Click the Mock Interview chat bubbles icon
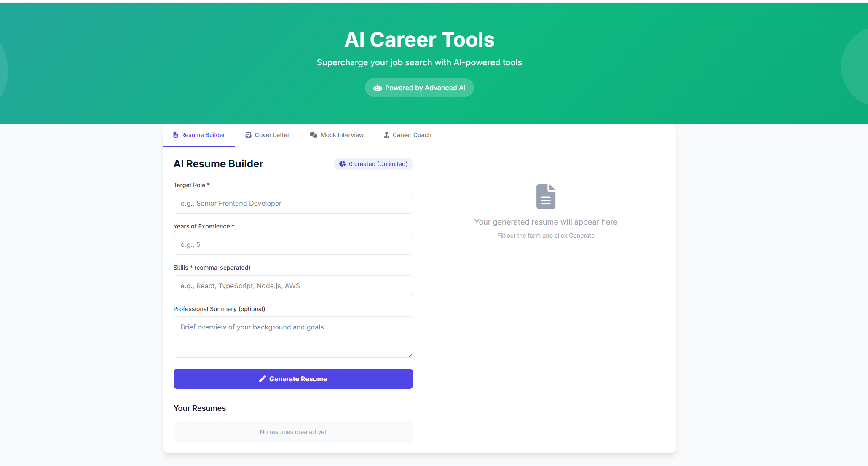 click(313, 135)
